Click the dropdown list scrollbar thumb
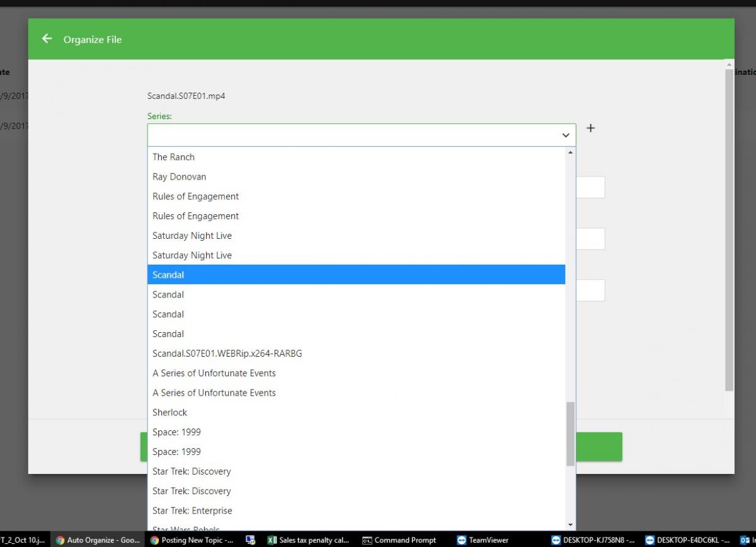Image resolution: width=756 pixels, height=547 pixels. point(570,434)
